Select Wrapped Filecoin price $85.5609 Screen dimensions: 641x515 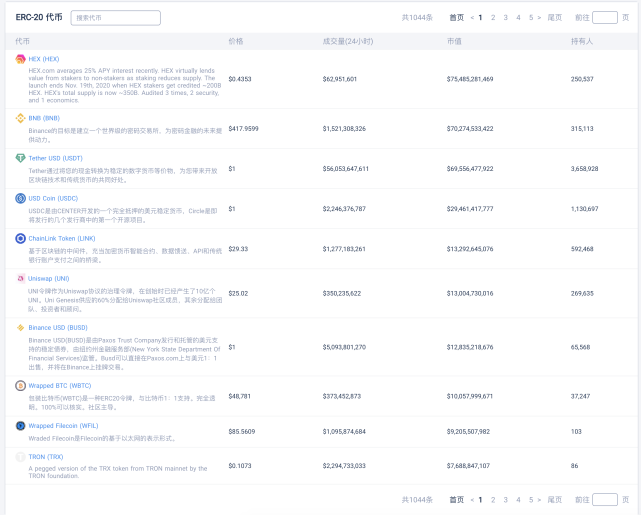pos(242,431)
